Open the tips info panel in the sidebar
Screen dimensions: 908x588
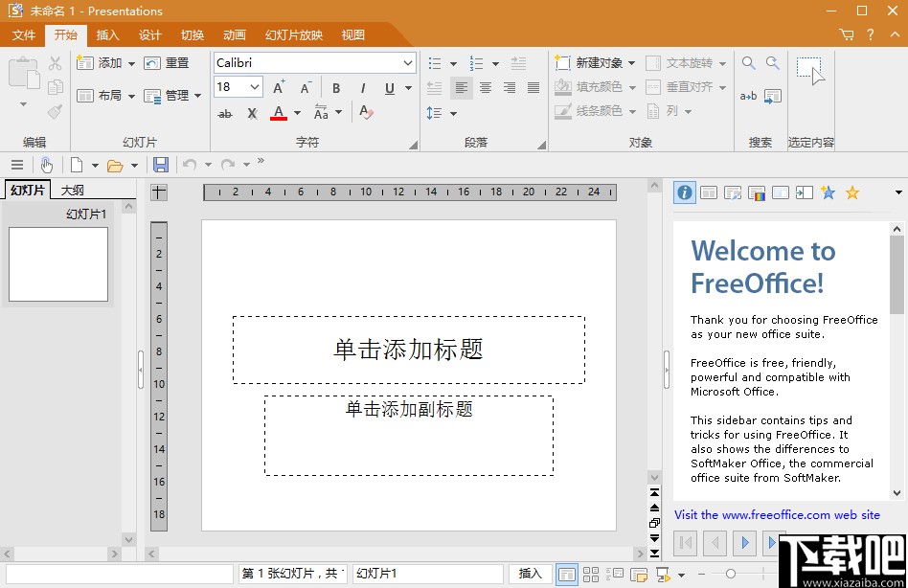click(x=684, y=192)
